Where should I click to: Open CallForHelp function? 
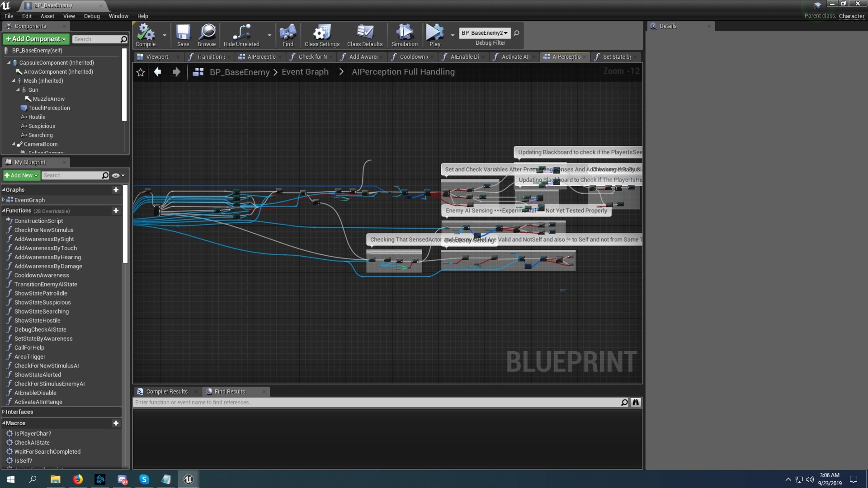(29, 347)
